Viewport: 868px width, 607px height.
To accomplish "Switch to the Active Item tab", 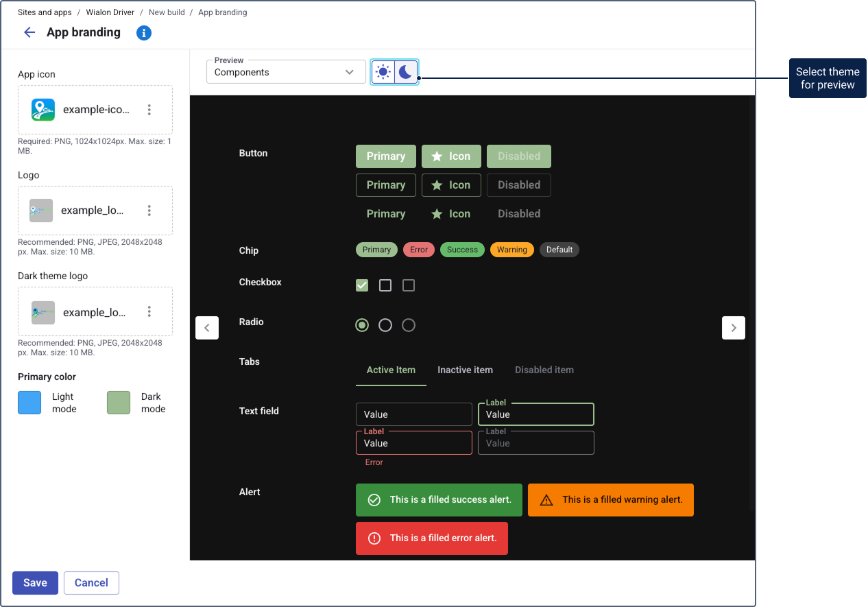I will (x=391, y=370).
